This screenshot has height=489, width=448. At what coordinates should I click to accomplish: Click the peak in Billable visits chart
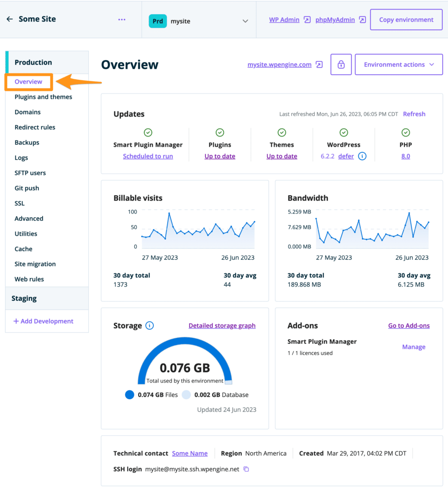coord(169,213)
